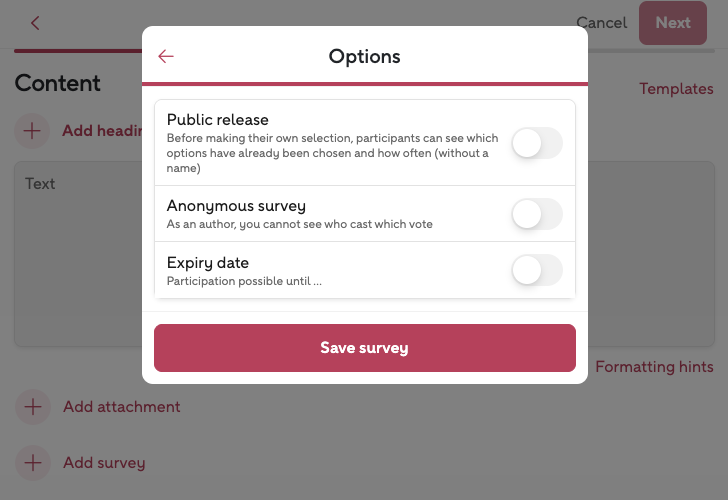Click the Options dialog title

[364, 57]
